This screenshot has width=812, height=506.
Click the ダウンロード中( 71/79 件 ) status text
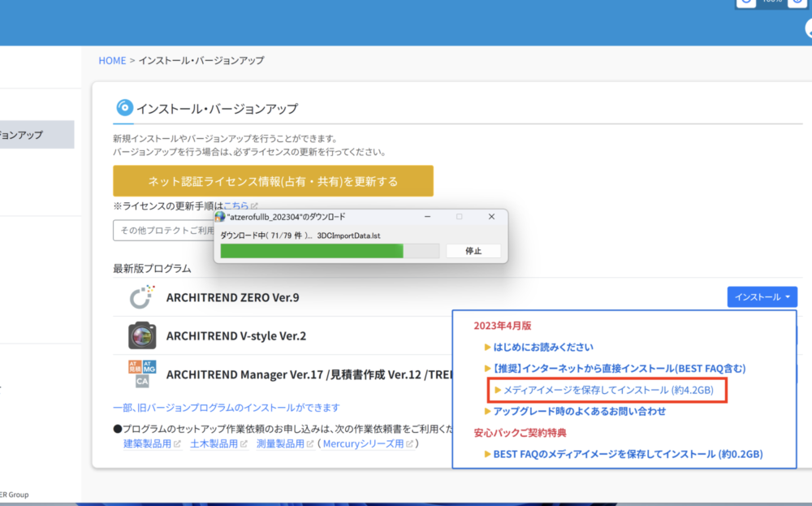pos(266,236)
